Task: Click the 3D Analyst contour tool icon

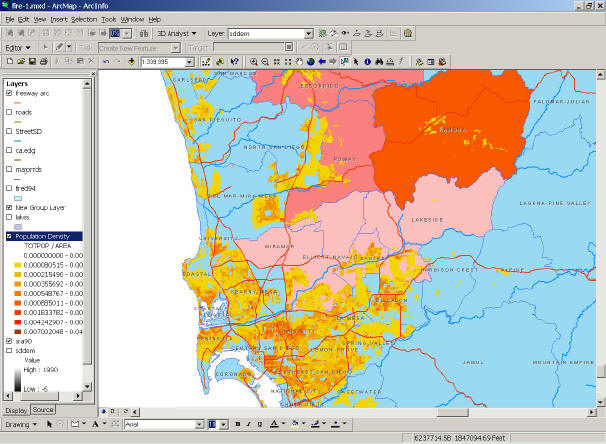Action: [322, 34]
